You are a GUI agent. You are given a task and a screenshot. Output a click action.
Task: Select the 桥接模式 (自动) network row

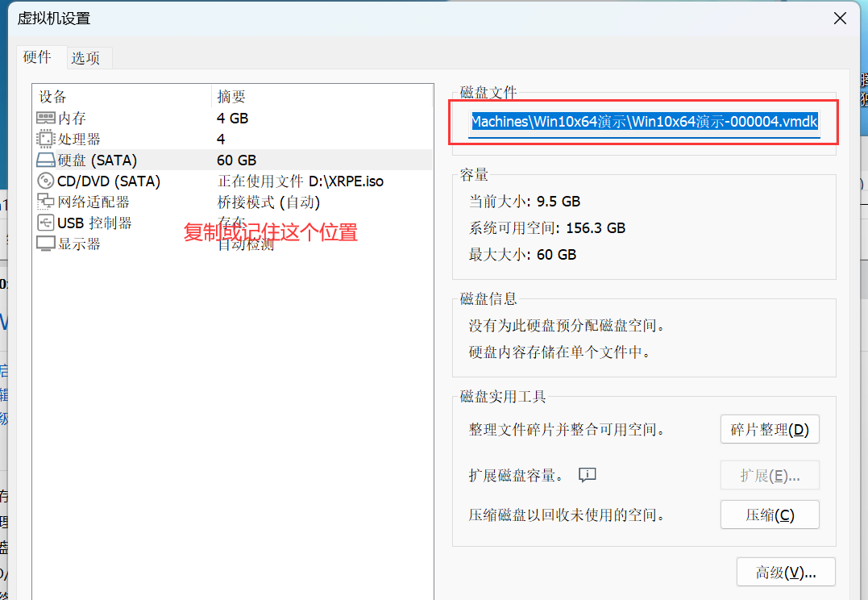pyautogui.click(x=269, y=202)
